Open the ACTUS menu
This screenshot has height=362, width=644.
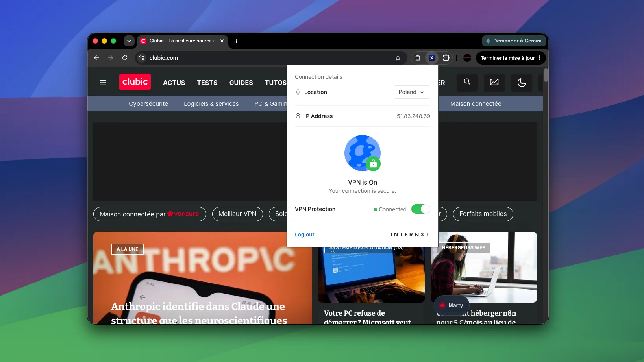point(174,83)
